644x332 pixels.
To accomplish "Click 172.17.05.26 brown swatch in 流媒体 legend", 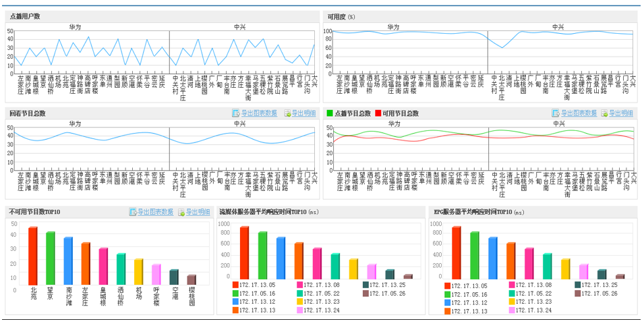I will coord(365,294).
